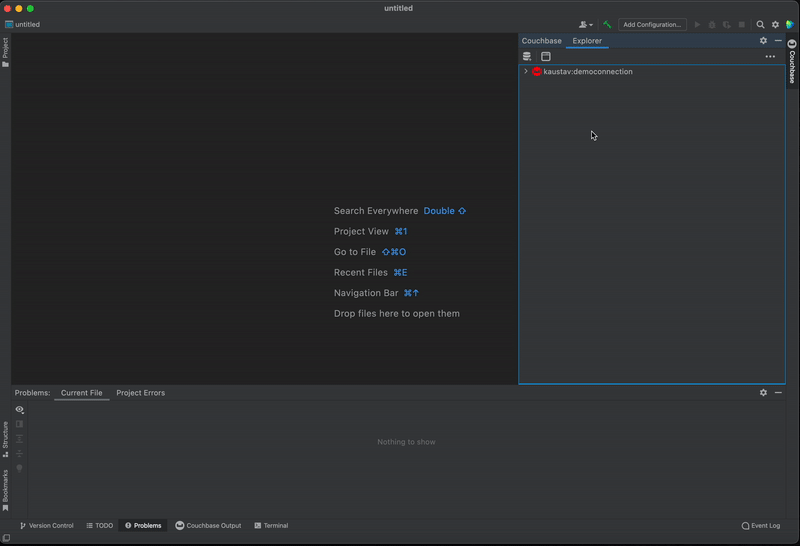
Task: Toggle the Project side stripe button
Action: tap(5, 52)
